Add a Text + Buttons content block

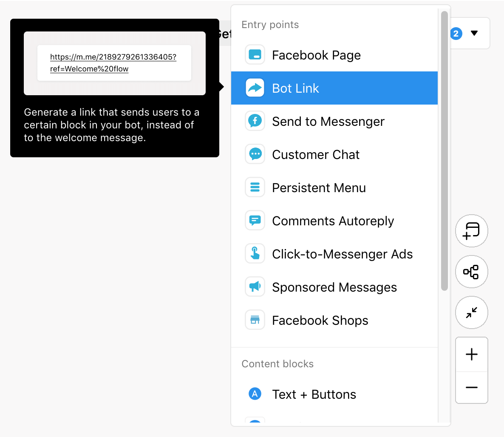334,394
